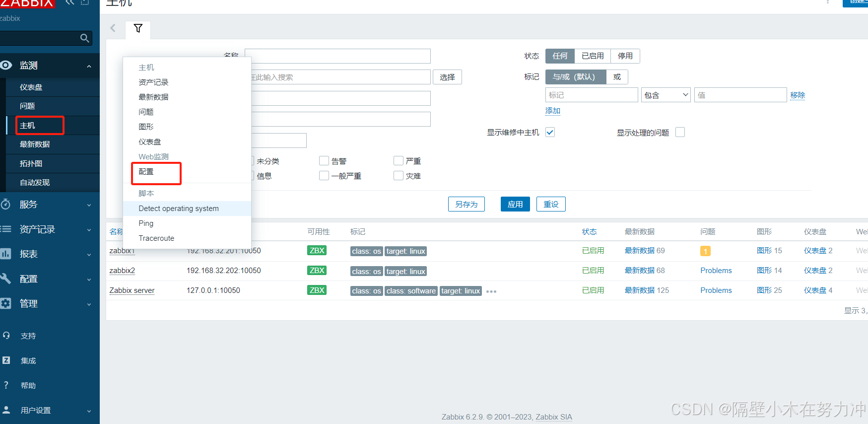Click the User settings person icon

tap(6, 410)
